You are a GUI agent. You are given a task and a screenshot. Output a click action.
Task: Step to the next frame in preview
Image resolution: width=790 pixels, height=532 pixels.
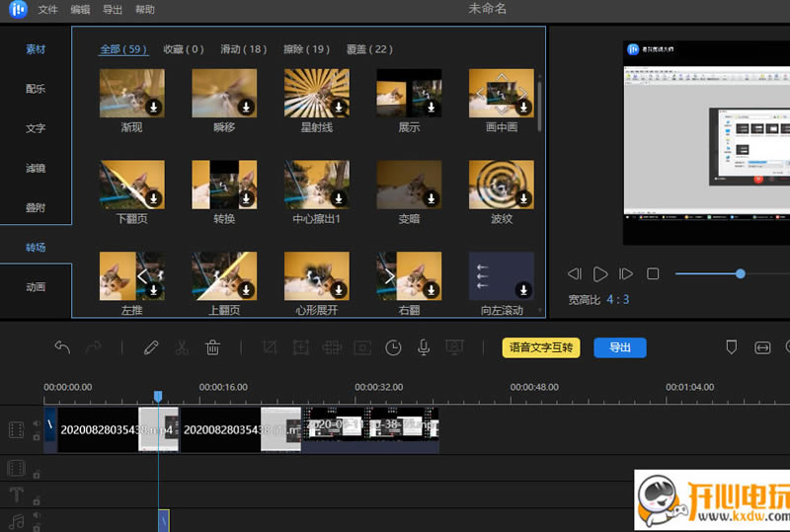[626, 273]
